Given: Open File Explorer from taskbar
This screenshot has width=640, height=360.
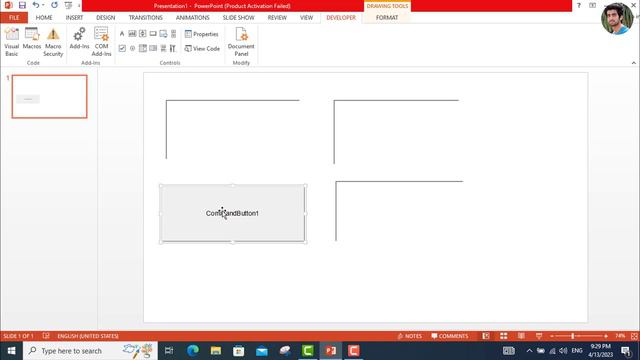Looking at the screenshot, I should coord(216,351).
